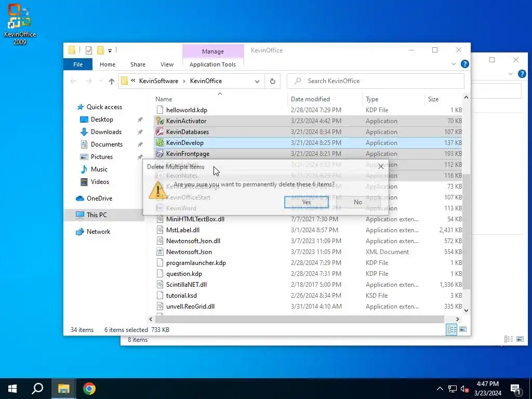Viewport: 532px width, 399px height.
Task: Open the Share ribbon tab
Action: coord(138,64)
